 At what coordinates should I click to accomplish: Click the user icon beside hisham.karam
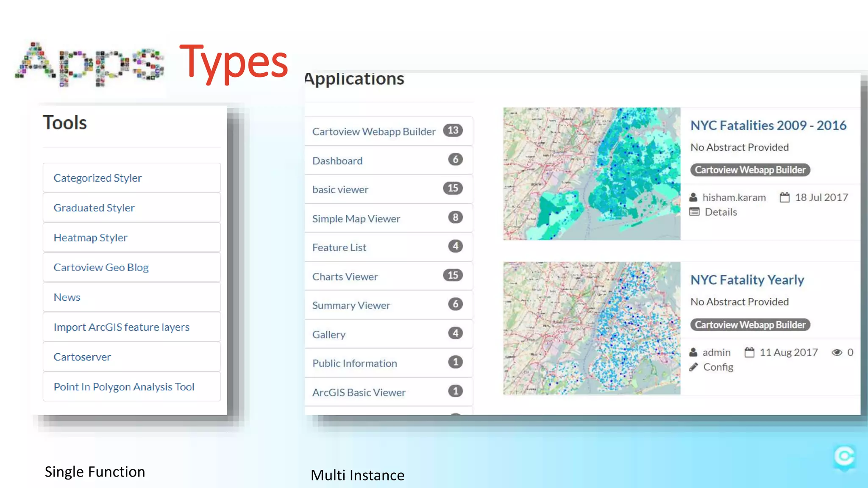pos(693,197)
